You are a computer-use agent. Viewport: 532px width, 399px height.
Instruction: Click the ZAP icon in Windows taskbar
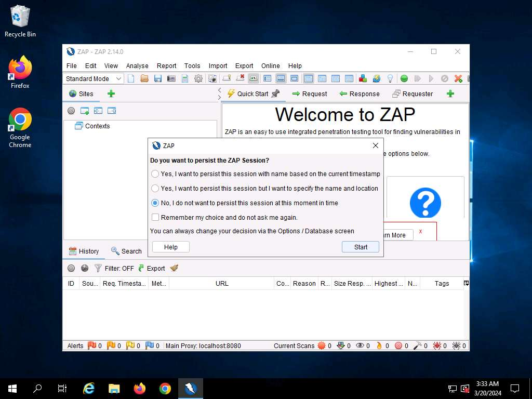190,388
